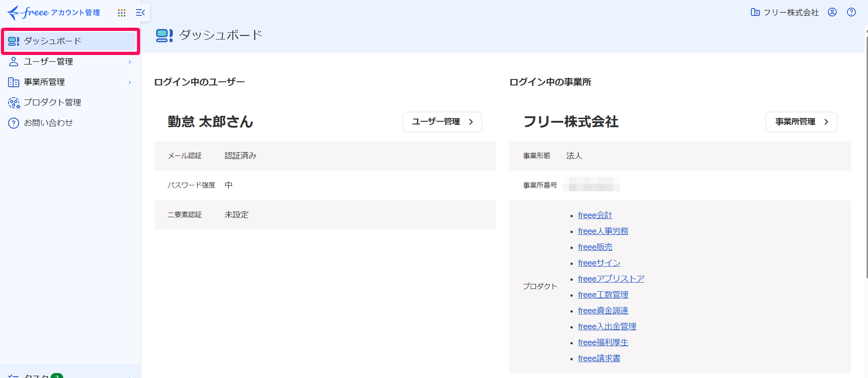Click the freee アカウント管理 logo
This screenshot has height=378, width=868.
tap(54, 12)
